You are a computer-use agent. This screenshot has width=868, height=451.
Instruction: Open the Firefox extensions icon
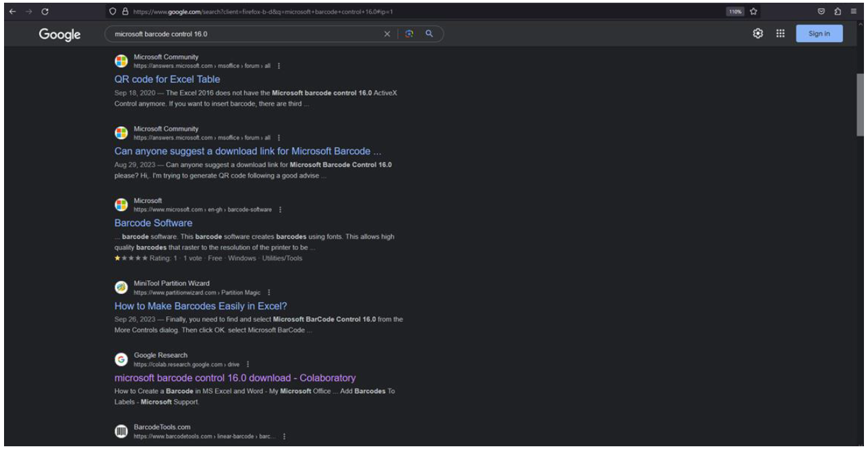[x=836, y=12]
